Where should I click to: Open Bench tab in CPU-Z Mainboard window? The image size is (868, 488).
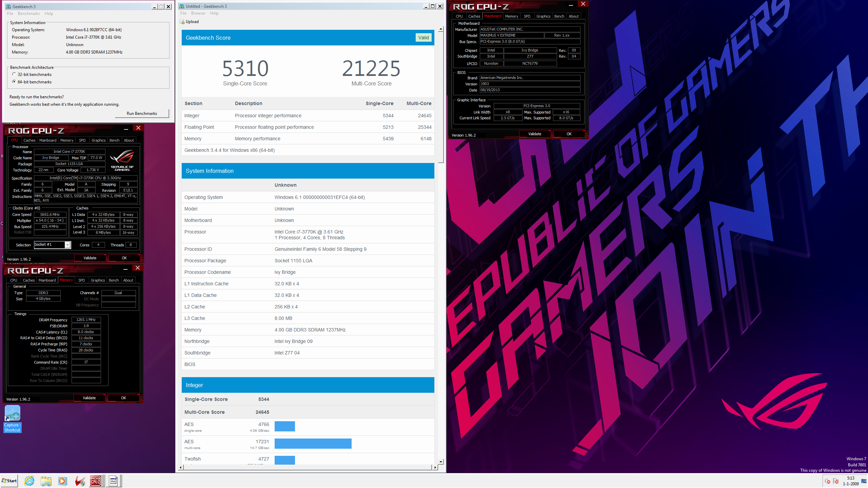(x=559, y=16)
